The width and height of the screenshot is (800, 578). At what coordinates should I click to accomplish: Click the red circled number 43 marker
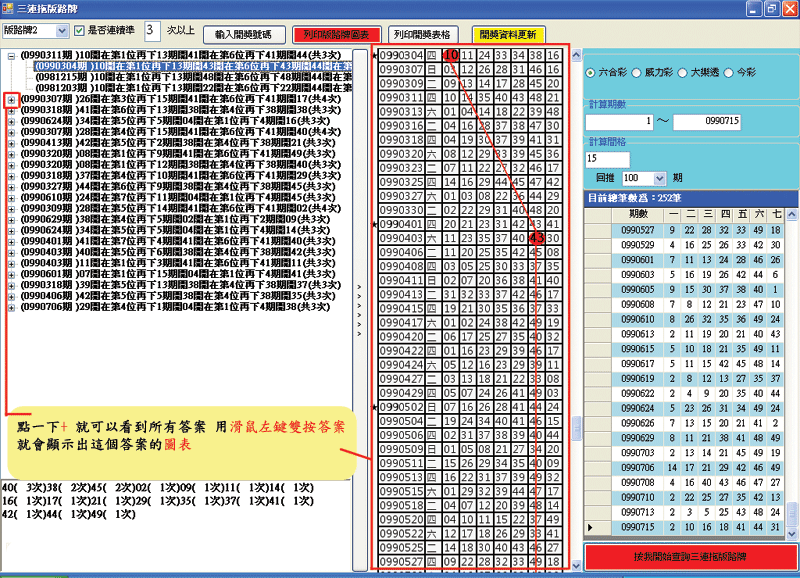coord(537,238)
